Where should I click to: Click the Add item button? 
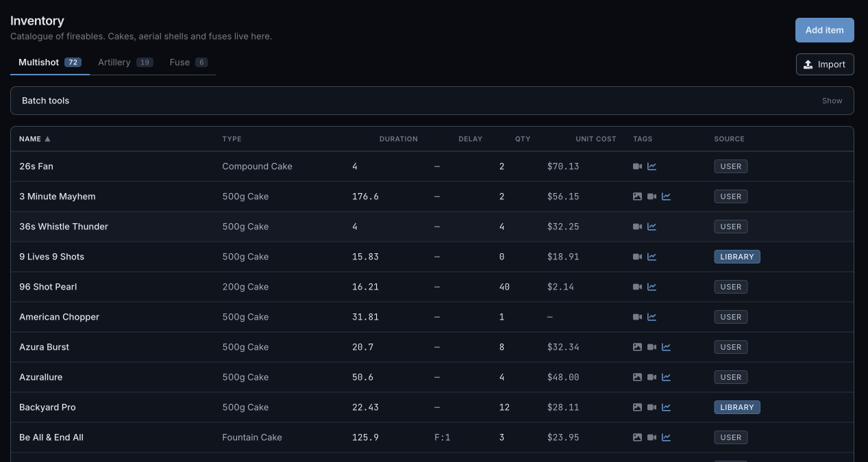(x=825, y=30)
